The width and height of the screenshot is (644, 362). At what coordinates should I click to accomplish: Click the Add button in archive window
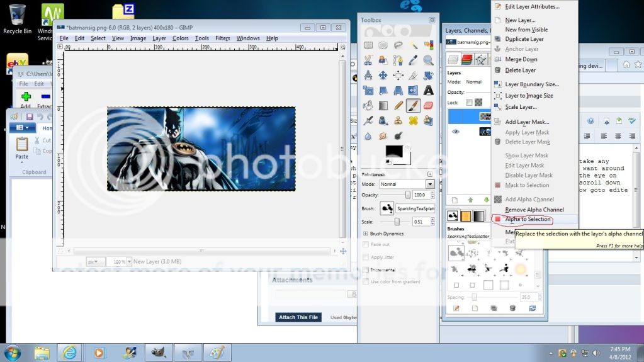(26, 99)
